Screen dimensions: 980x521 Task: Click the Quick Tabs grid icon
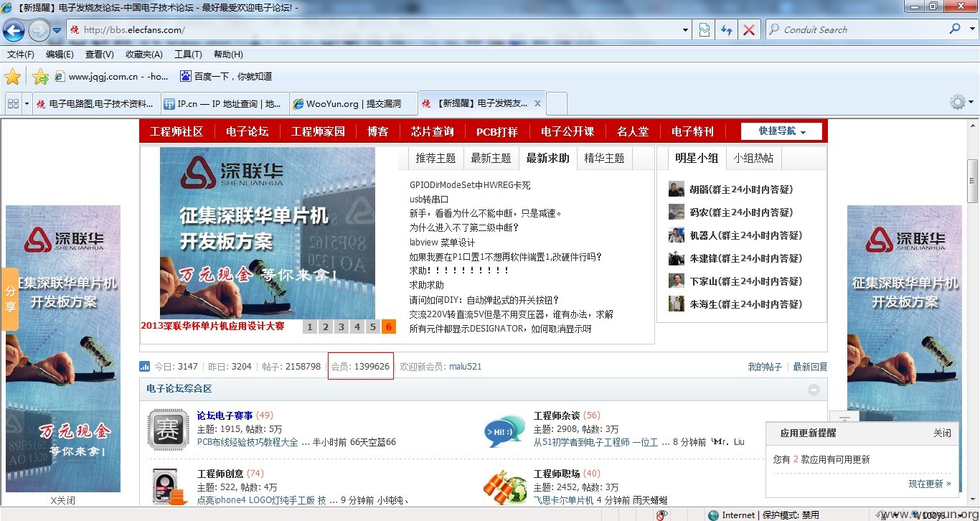click(x=13, y=103)
